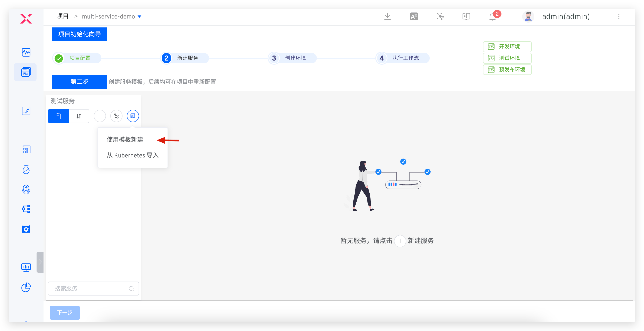Image resolution: width=644 pixels, height=331 pixels.
Task: Click the download icon in top bar
Action: pos(387,17)
